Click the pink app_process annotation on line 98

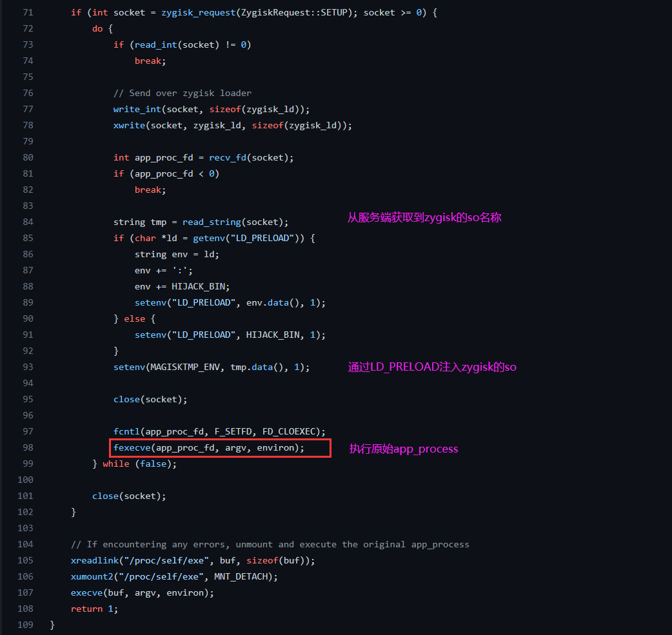pos(404,449)
